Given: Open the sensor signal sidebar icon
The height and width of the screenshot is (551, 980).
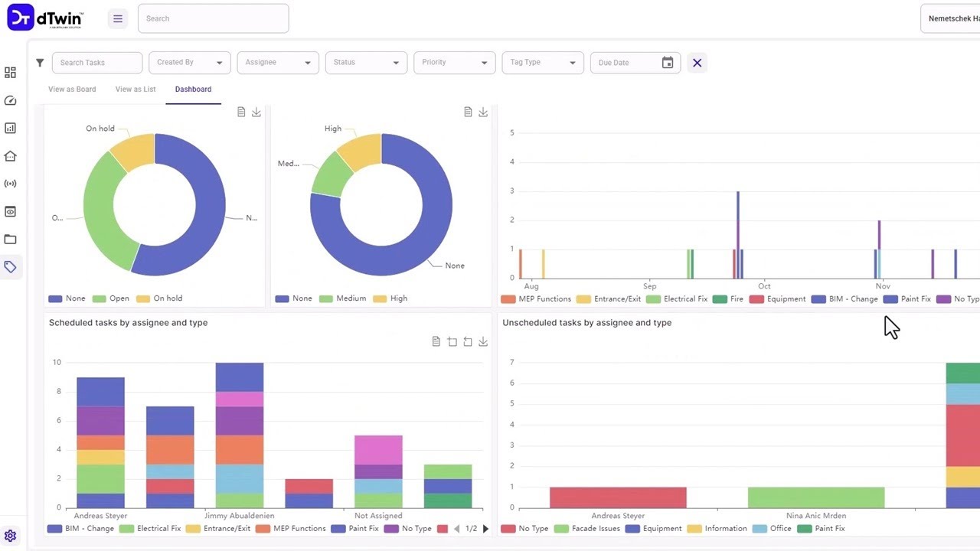Looking at the screenshot, I should pos(10,184).
